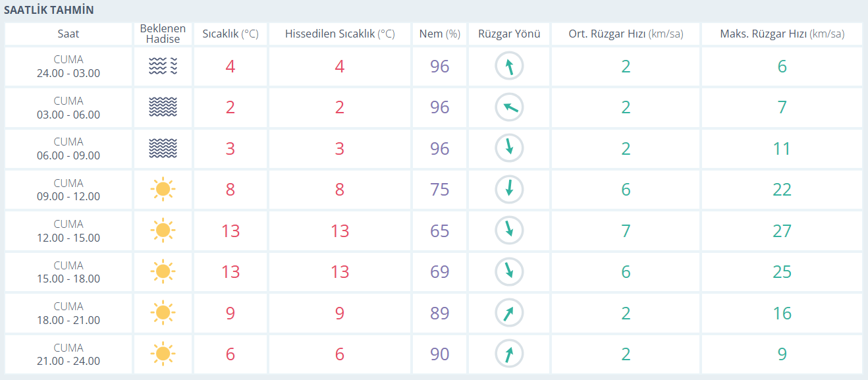Click the sunny icon for 15.00 - 18.00

(x=163, y=272)
